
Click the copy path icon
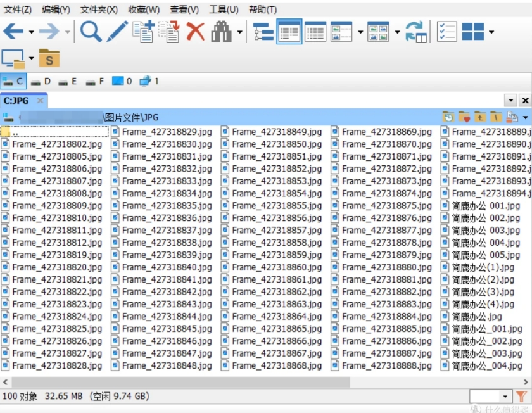pyautogui.click(x=512, y=117)
